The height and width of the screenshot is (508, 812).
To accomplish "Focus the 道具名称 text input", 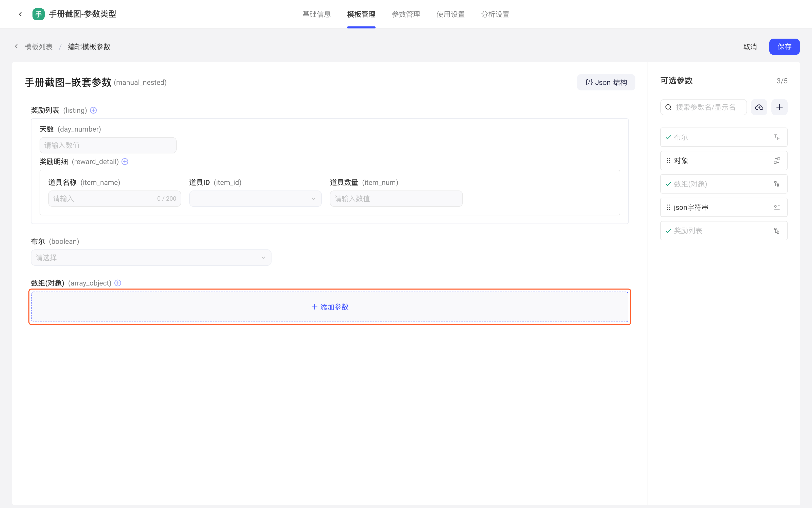I will click(x=114, y=199).
